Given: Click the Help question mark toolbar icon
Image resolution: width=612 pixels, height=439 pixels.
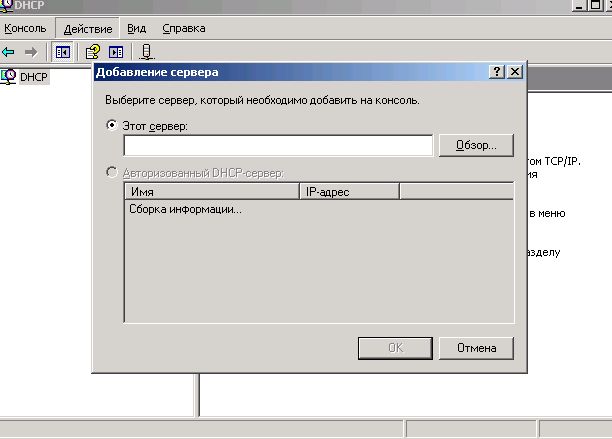Looking at the screenshot, I should coord(93,51).
